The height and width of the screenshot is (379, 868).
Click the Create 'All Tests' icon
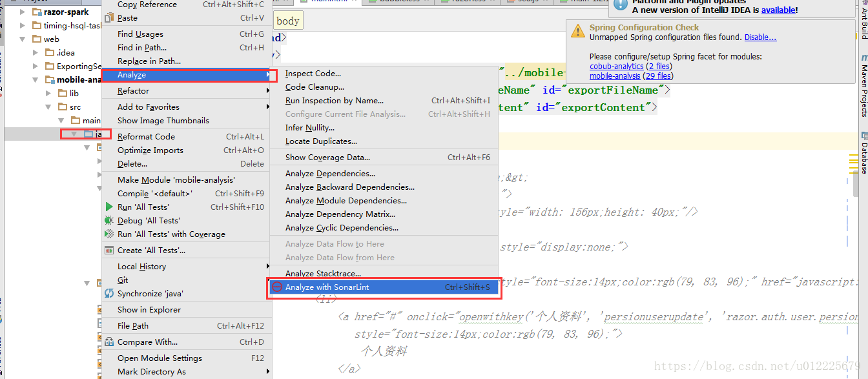(x=109, y=250)
